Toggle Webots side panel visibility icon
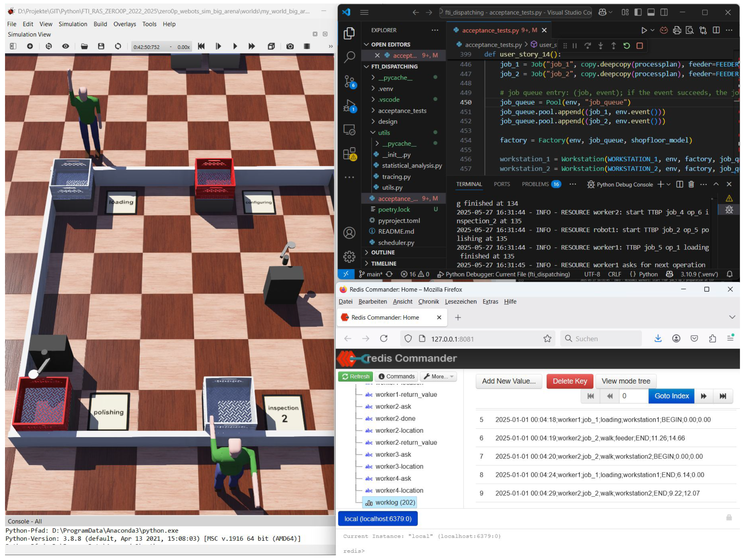Image resolution: width=745 pixels, height=560 pixels. 13,46
